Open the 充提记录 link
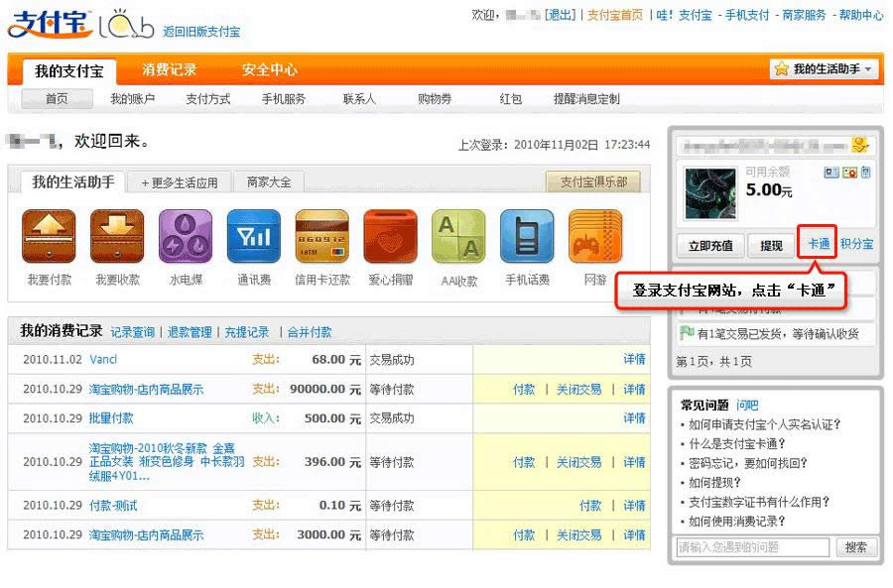Screen dimensions: 893x588 click(247, 332)
